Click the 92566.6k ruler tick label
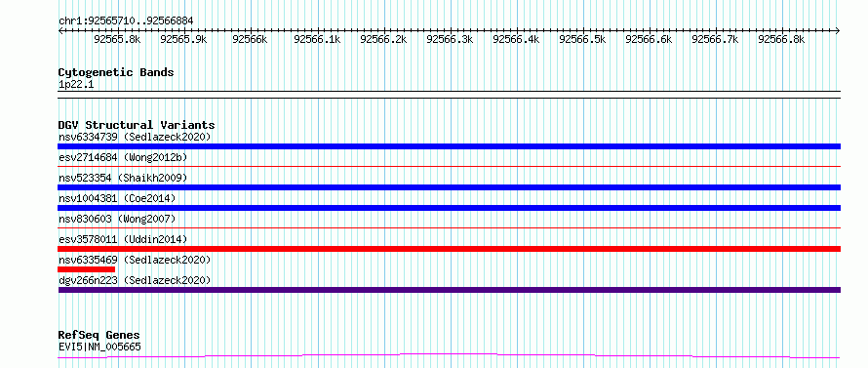The width and height of the screenshot is (868, 368). [649, 39]
